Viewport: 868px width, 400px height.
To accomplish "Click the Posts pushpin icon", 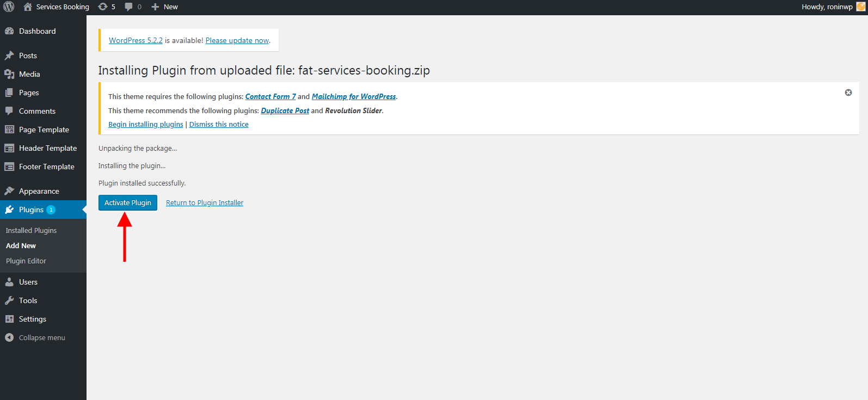I will click(9, 56).
